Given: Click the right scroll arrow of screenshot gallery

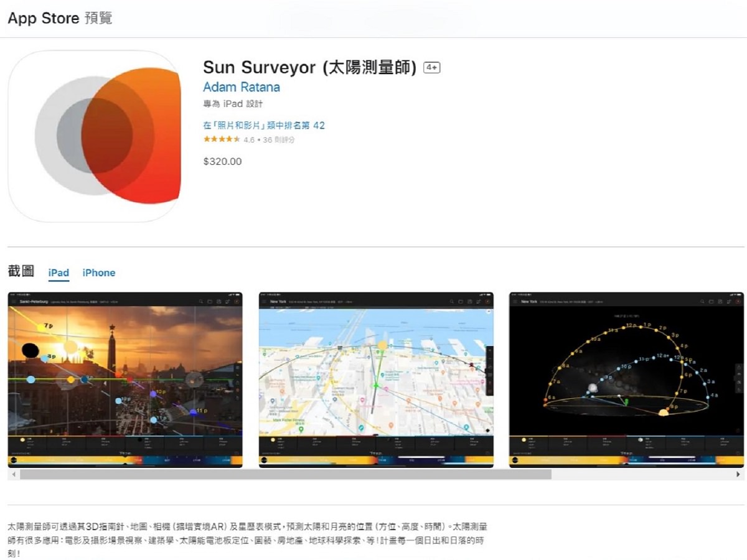Looking at the screenshot, I should pos(739,474).
